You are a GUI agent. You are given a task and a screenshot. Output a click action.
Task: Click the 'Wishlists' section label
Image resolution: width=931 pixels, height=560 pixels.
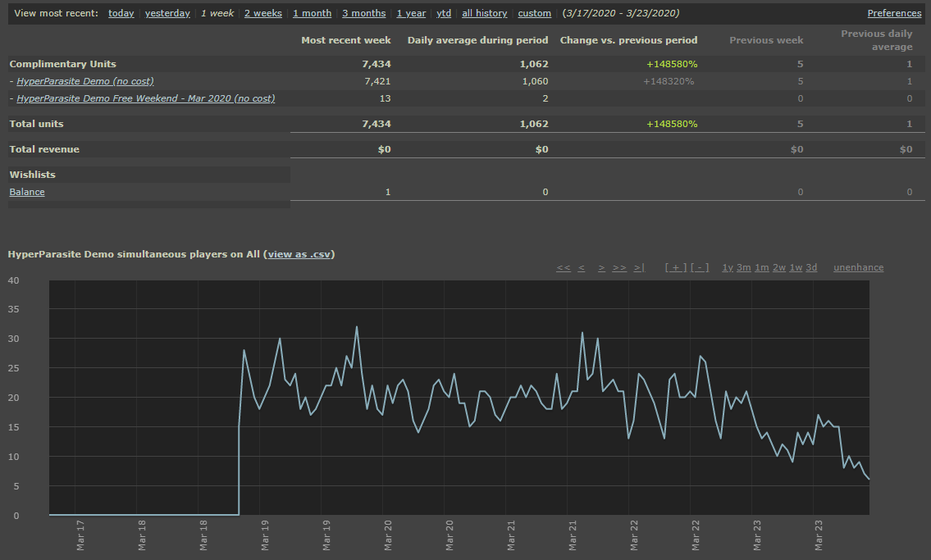click(x=33, y=175)
